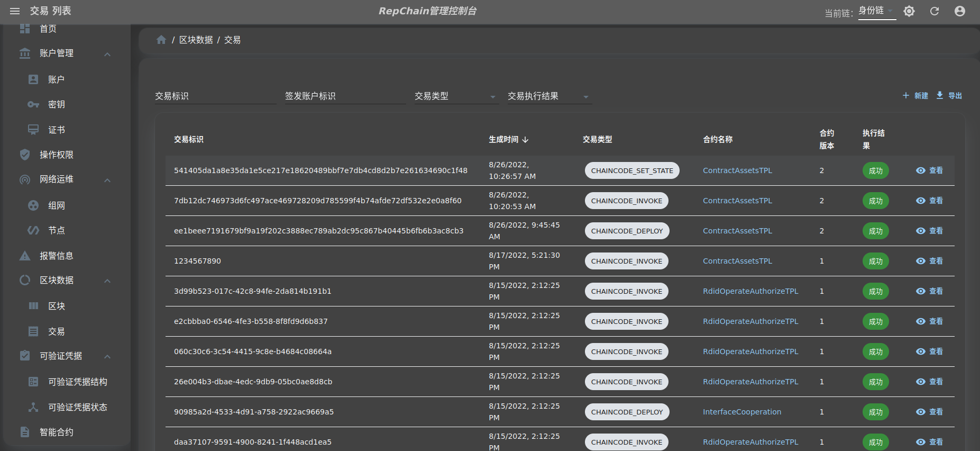Click CHAINCODE_DEPLOY chip in ee1beee7 row
Screen dimensions: 980x451
(627, 231)
